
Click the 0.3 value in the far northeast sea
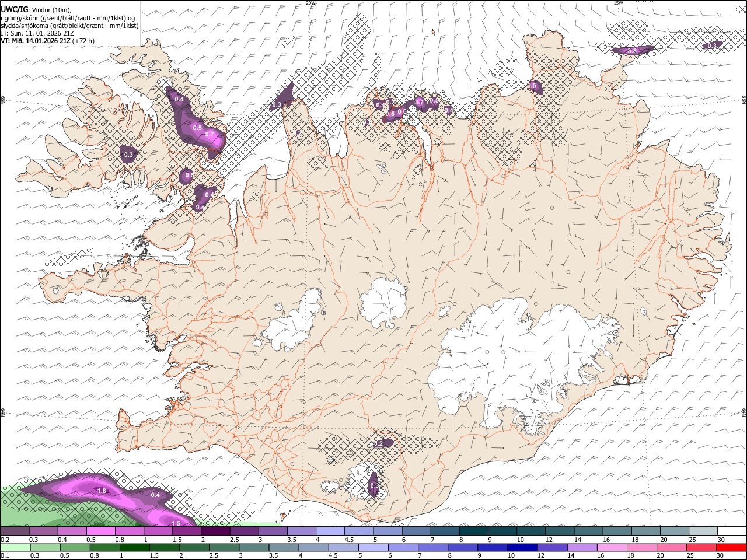(x=712, y=45)
